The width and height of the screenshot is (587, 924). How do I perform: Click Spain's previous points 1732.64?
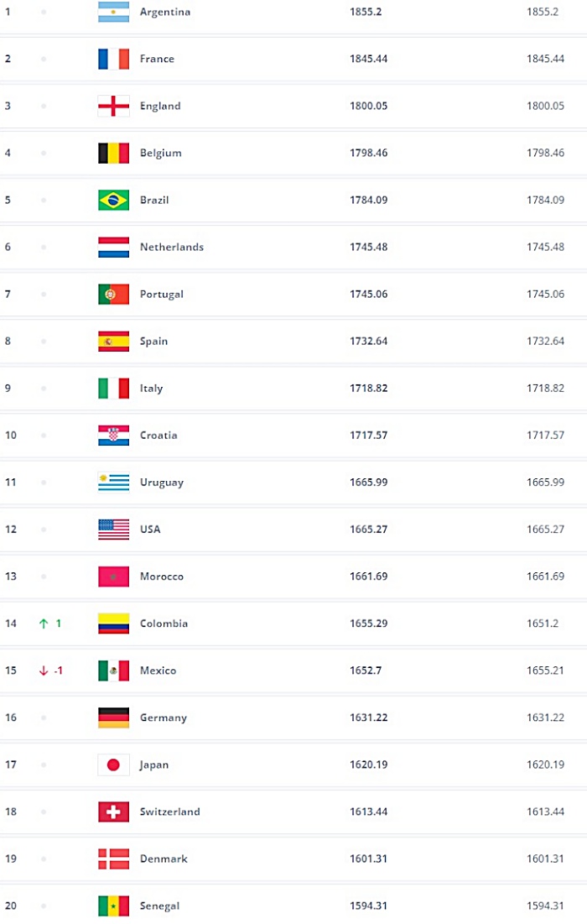click(545, 342)
